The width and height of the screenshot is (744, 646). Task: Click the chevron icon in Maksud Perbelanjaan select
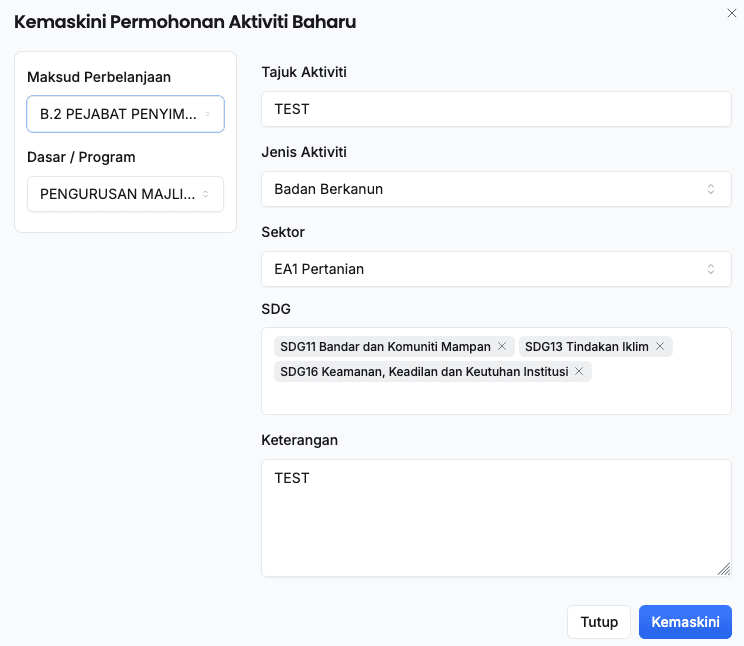click(x=207, y=115)
